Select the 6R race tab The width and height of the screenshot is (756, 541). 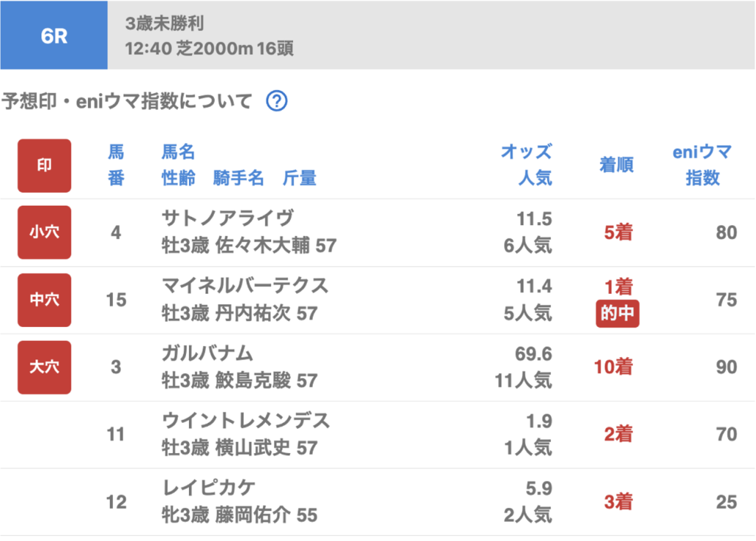point(54,35)
